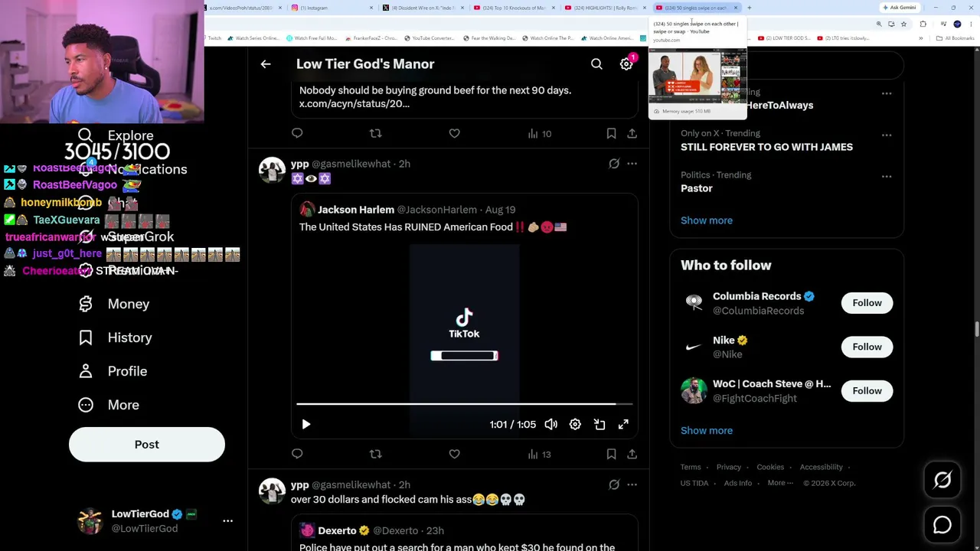Share the ground beef post
This screenshot has height=551, width=980.
click(x=632, y=133)
